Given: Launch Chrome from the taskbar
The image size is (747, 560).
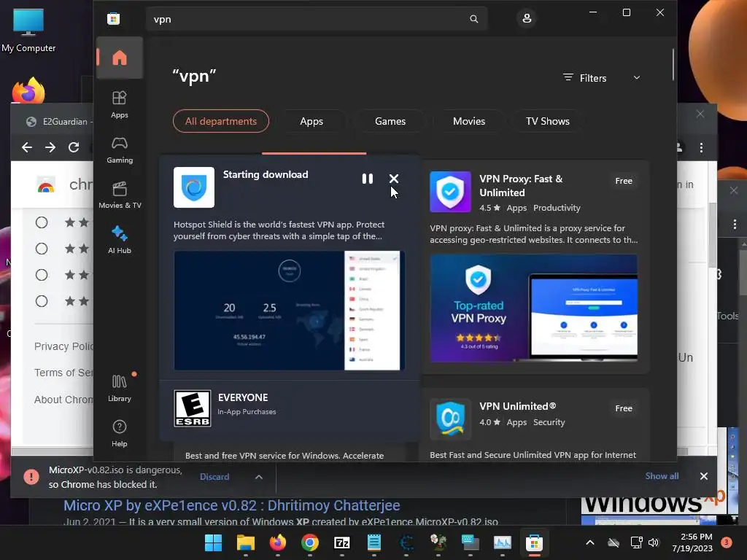Looking at the screenshot, I should (309, 542).
